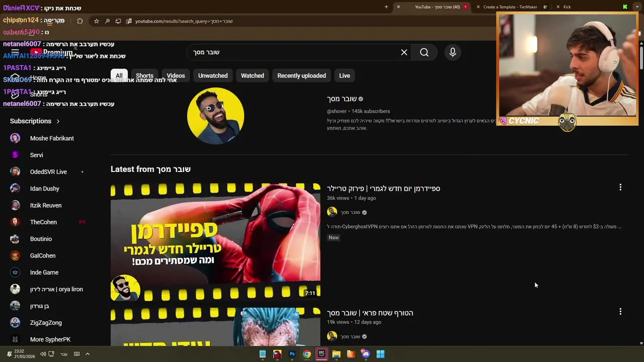Open the zoom magnifier icon in address bar
The image size is (644, 362).
107,21
